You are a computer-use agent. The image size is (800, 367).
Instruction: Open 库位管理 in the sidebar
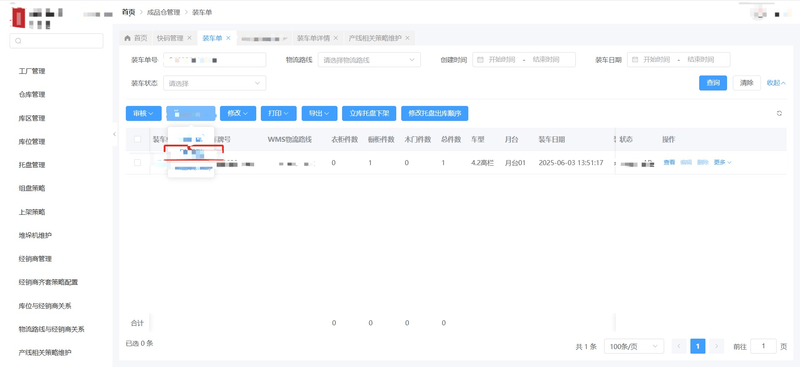tap(32, 141)
